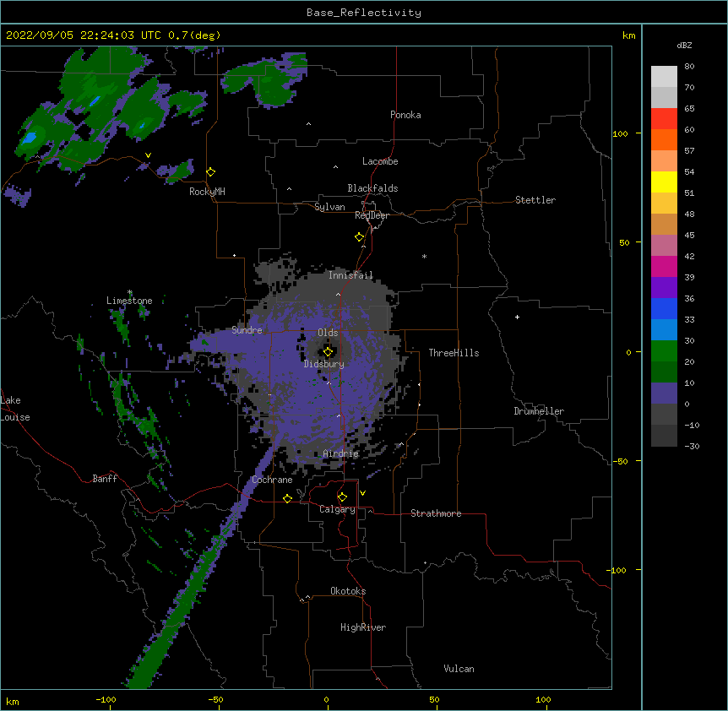Viewport: 728px width, 711px height.
Task: Click the Lacombe city label
Action: pyautogui.click(x=380, y=161)
